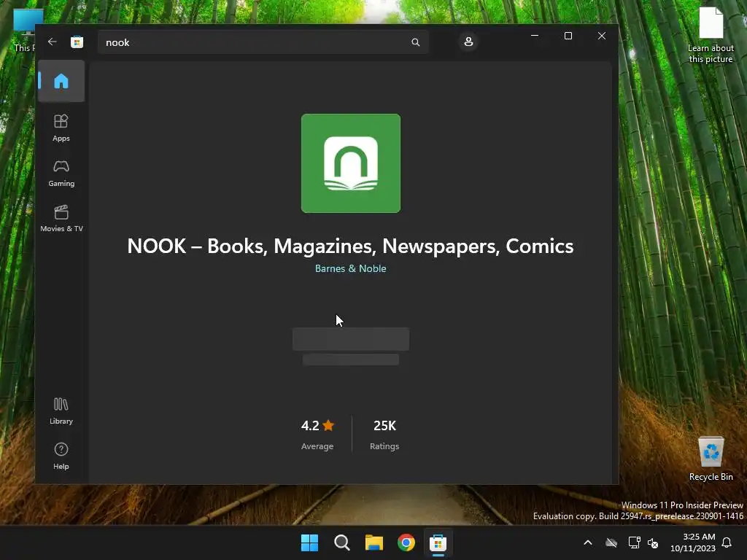Click the muted volume tray icon
747x560 pixels.
(653, 542)
